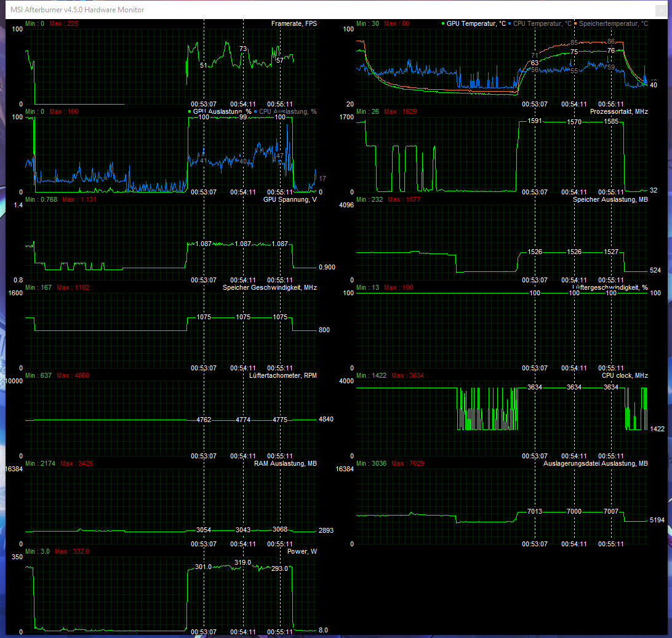Select the Speicher Geschwindigkeit, MHz label
672x638 pixels.
[x=270, y=287]
